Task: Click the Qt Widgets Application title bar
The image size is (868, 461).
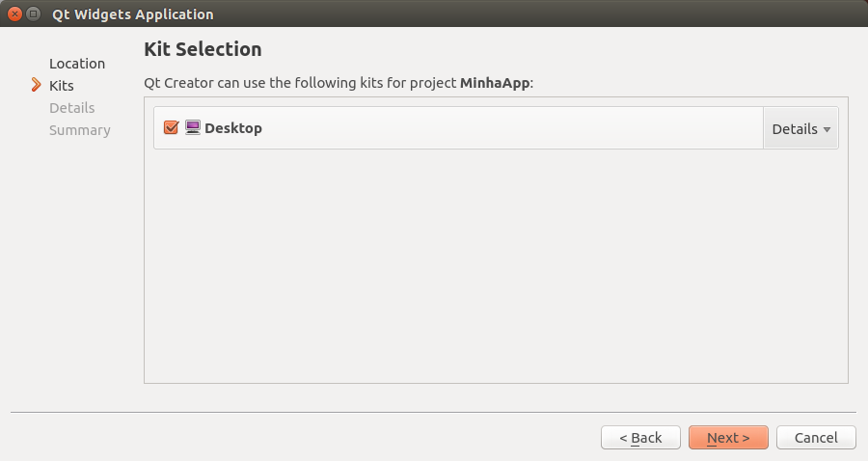Action: pos(434,14)
